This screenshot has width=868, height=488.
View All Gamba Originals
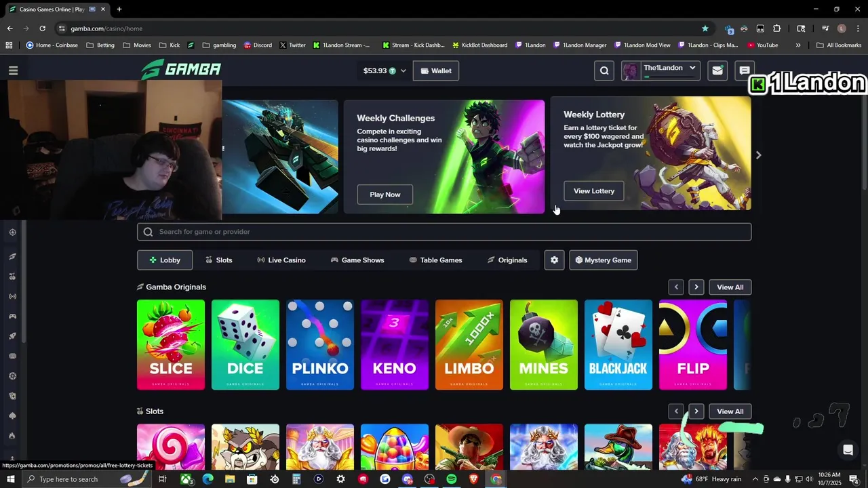click(730, 287)
